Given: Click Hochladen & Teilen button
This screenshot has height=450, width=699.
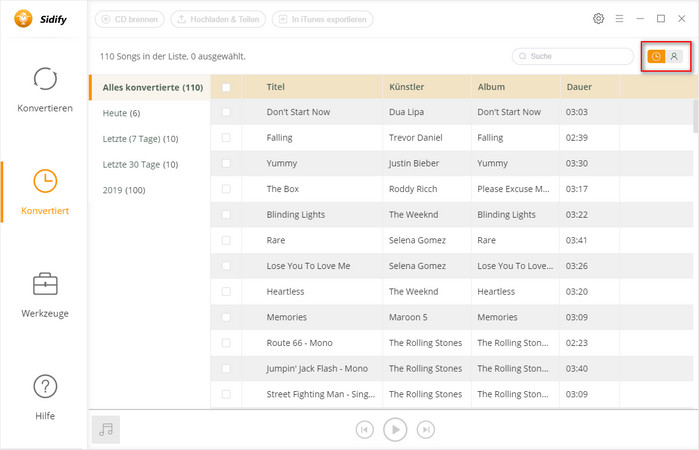Looking at the screenshot, I should pos(218,19).
